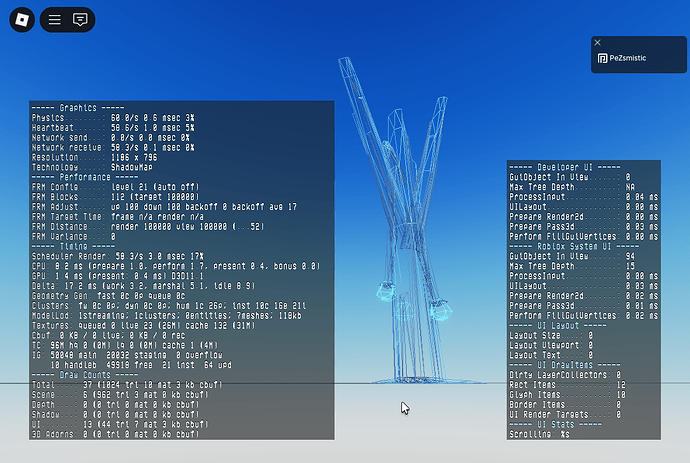The width and height of the screenshot is (690, 463).
Task: Click the 'Scene' draw count line
Action: 120,395
